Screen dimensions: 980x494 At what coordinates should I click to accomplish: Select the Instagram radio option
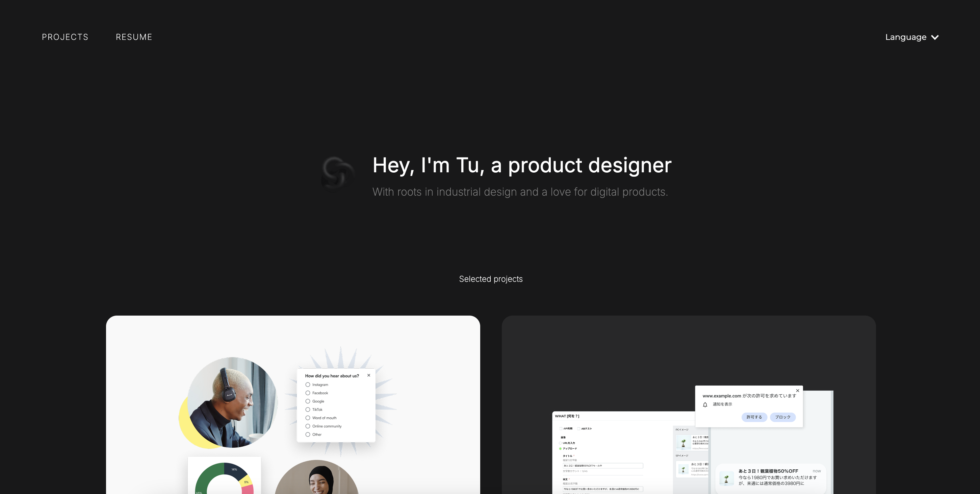[308, 385]
